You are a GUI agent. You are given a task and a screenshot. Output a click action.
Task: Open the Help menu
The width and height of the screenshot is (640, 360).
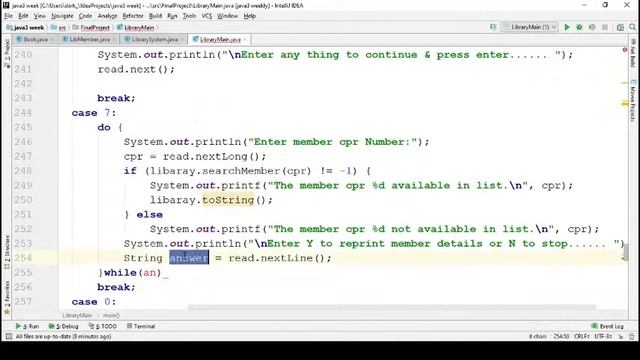249,16
